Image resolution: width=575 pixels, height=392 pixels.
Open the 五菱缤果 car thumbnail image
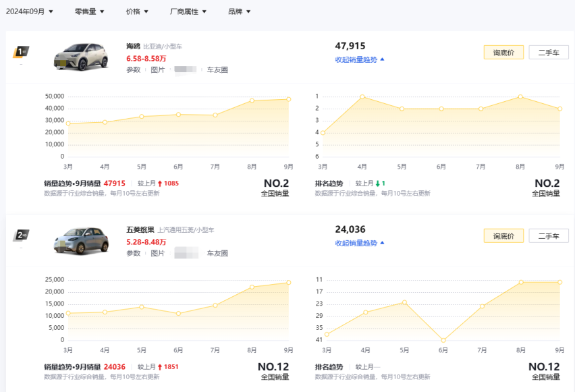pos(81,241)
